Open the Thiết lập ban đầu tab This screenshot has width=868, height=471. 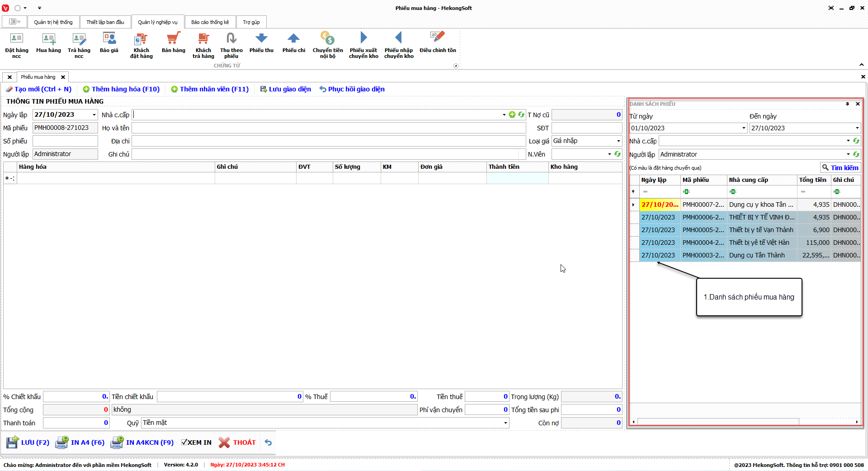[x=105, y=22]
